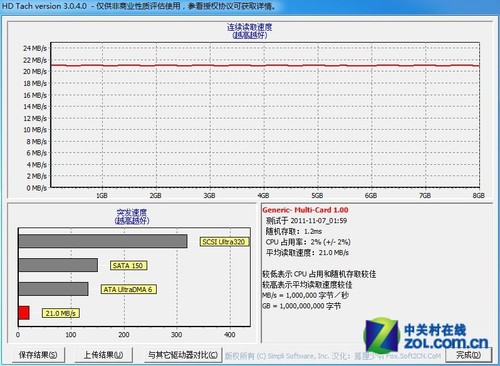The height and width of the screenshot is (366, 500).
Task: Click the gray ATA UltraDMA 6 bar
Action: (53, 289)
